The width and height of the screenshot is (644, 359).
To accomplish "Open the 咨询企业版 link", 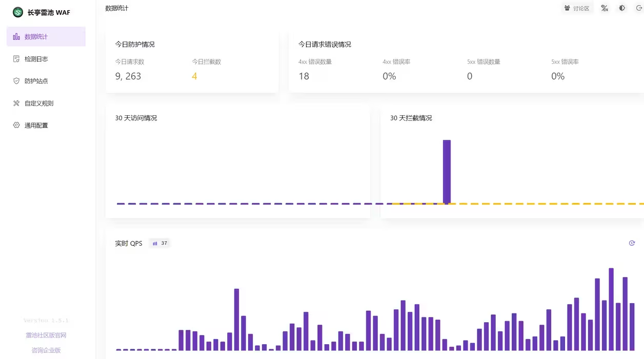I will point(46,350).
